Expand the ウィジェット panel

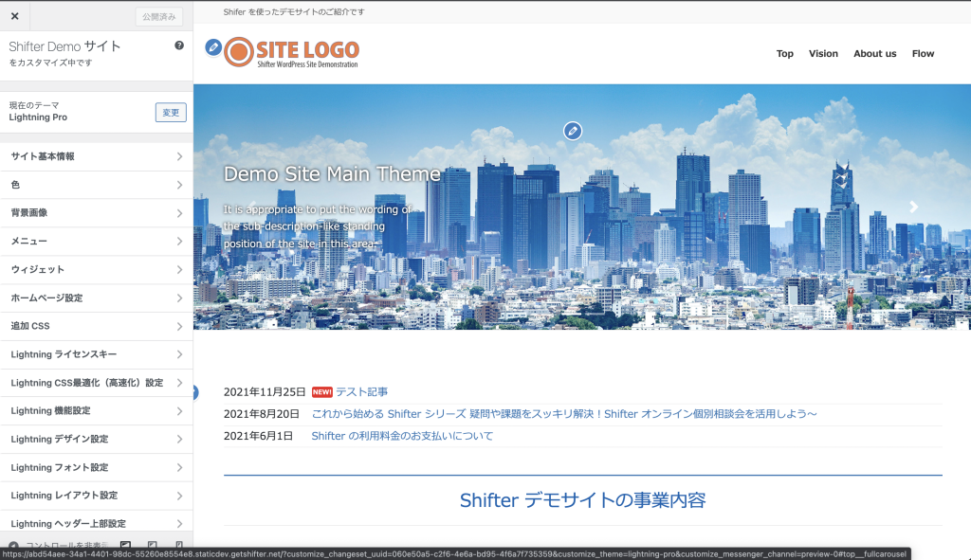96,270
